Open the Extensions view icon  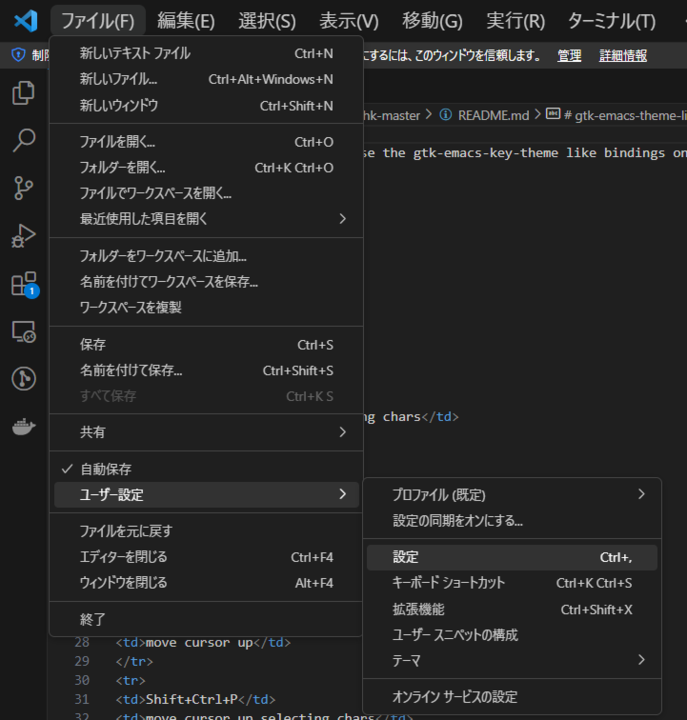click(24, 284)
